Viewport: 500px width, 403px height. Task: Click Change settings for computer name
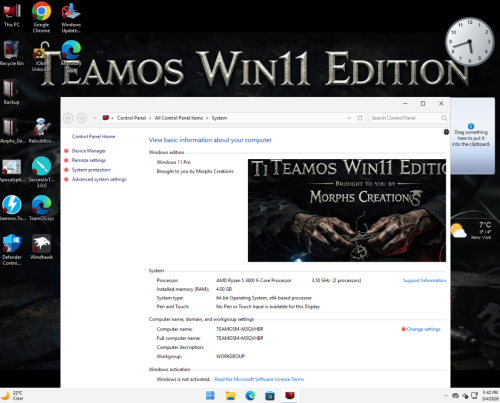click(423, 329)
